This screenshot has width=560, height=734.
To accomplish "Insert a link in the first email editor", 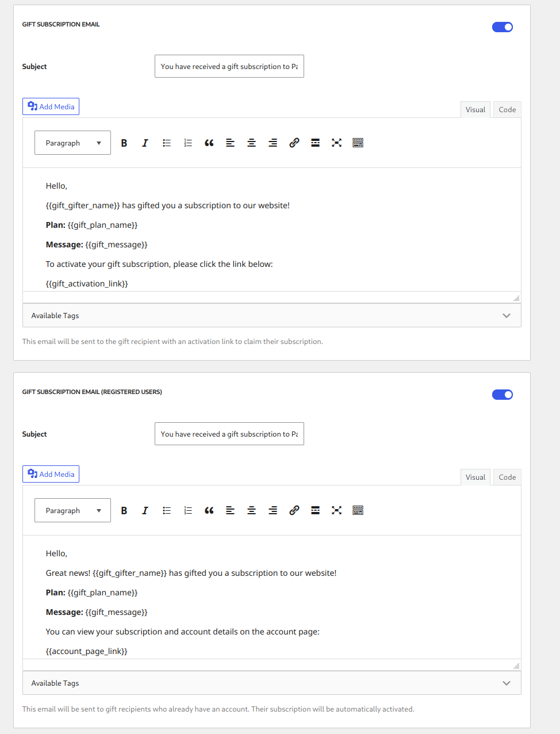I will (294, 143).
